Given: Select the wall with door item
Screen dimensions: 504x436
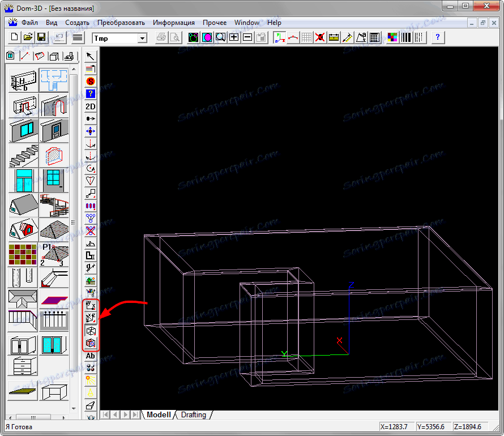Looking at the screenshot, I should [x=54, y=131].
